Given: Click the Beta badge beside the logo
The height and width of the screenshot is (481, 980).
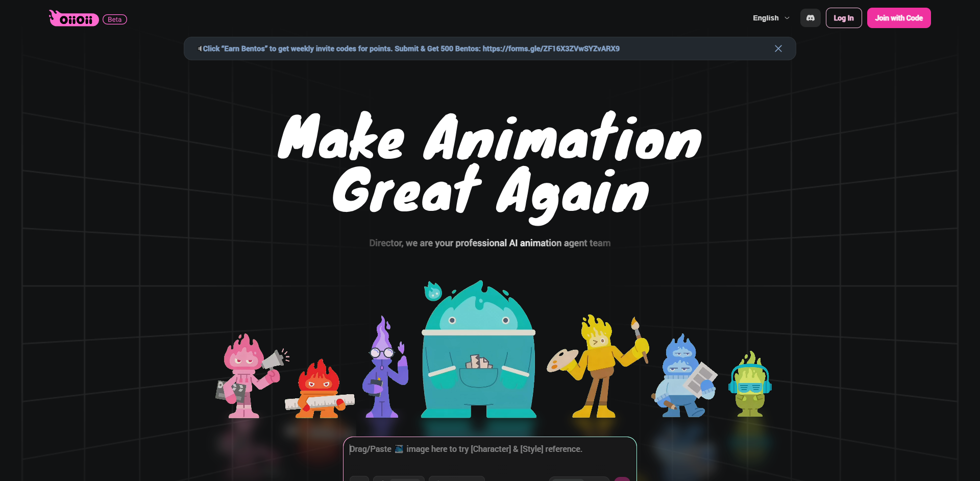Looking at the screenshot, I should pyautogui.click(x=114, y=19).
